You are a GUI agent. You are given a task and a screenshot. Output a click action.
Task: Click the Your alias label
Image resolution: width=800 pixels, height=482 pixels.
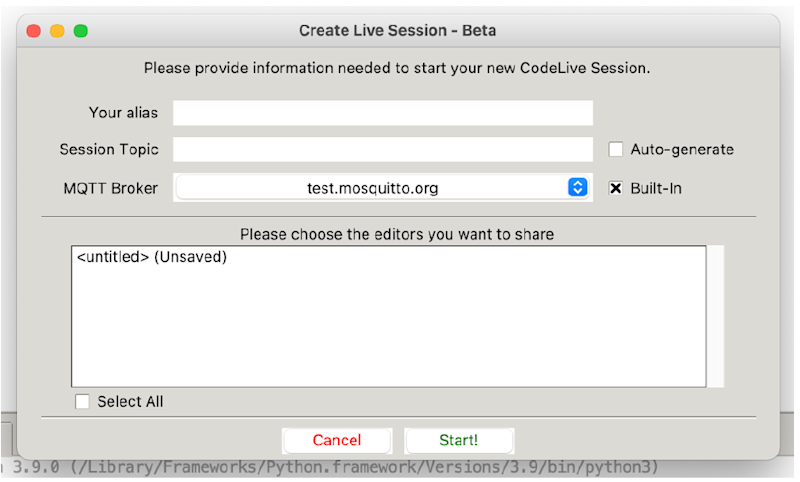(123, 113)
